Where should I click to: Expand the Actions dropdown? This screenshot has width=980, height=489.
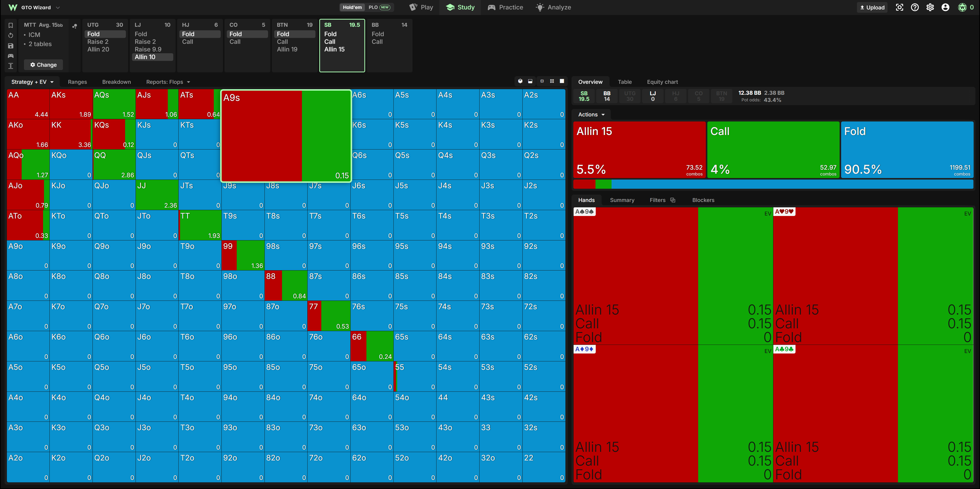pos(591,114)
